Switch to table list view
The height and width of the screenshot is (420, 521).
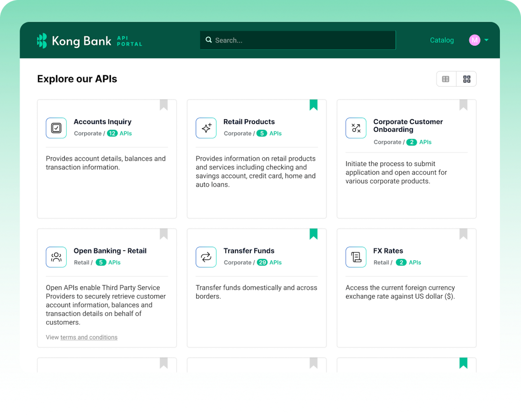coord(446,79)
